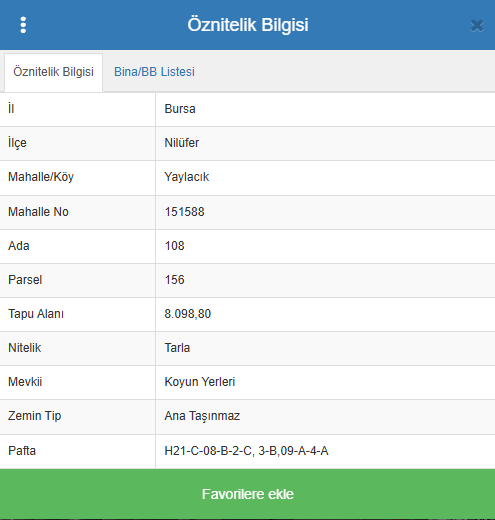Select the Nilüfer district value
Screen dimensions: 495x520
point(182,143)
